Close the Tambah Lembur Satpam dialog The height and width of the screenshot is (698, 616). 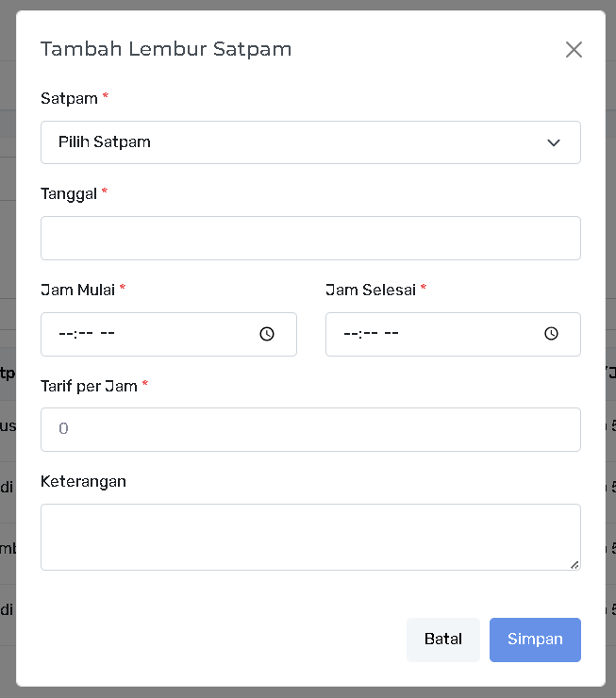[x=574, y=50]
